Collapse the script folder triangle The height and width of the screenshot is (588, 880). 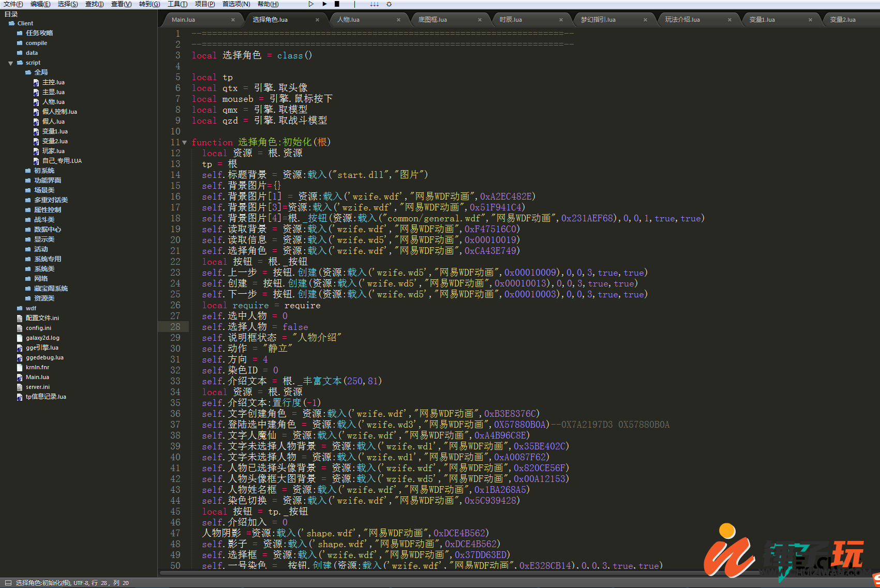click(10, 63)
